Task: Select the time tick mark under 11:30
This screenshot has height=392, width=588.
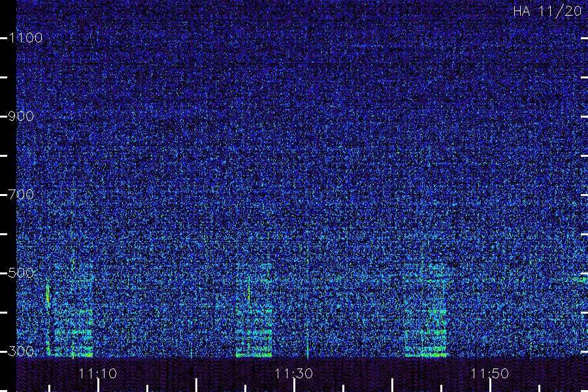Action: click(295, 385)
